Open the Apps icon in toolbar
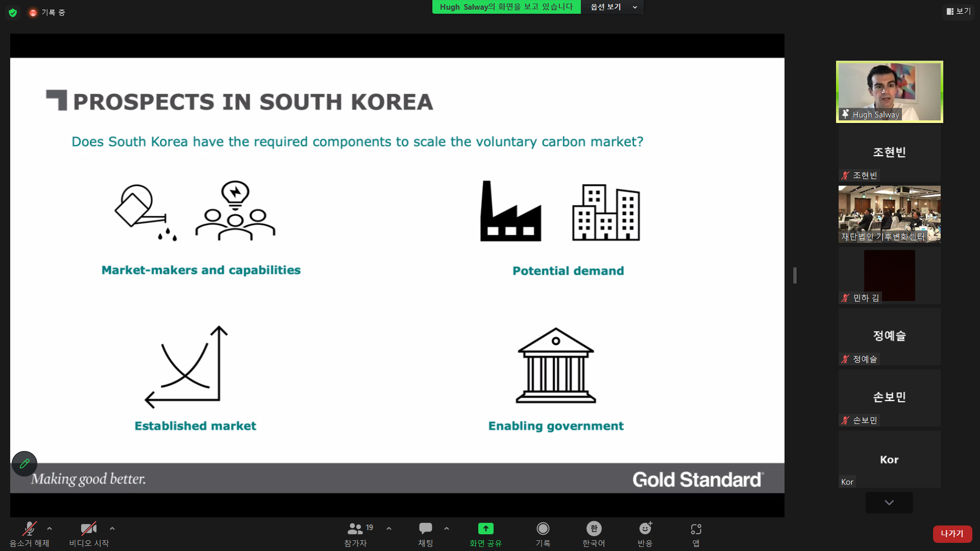This screenshot has width=980, height=551. point(696,529)
